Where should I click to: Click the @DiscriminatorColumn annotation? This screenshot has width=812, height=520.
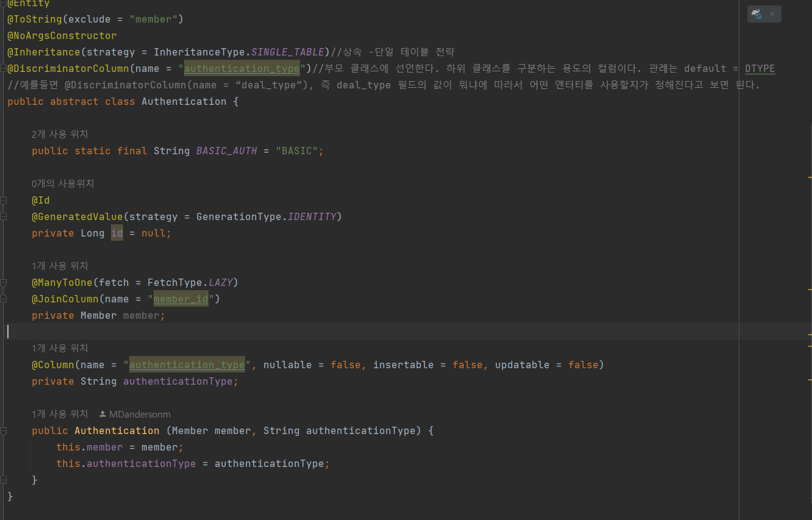tap(68, 68)
